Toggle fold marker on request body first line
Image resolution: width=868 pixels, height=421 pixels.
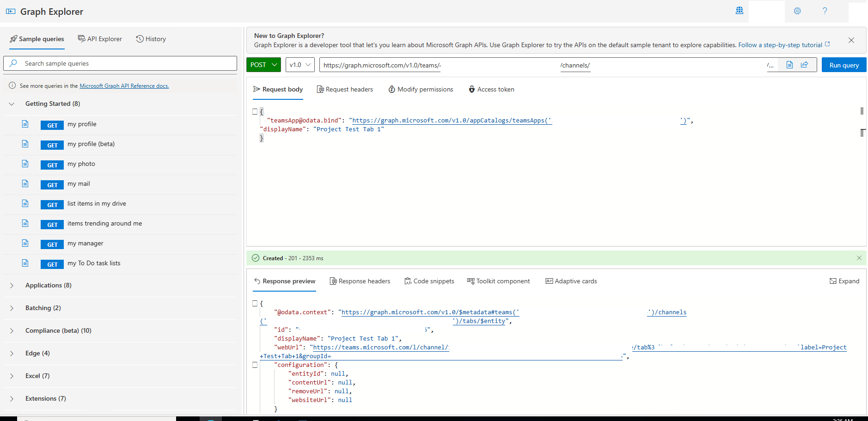[x=255, y=111]
